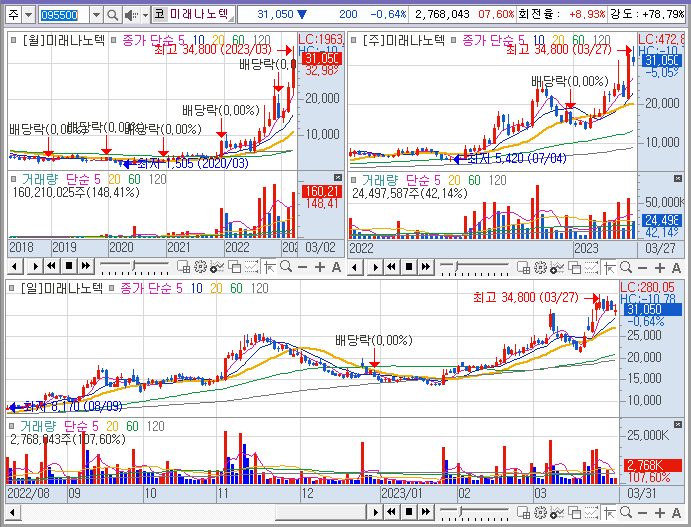Image resolution: width=691 pixels, height=527 pixels.
Task: Zoom in using plus in the daily chart toolbar
Action: point(660,512)
